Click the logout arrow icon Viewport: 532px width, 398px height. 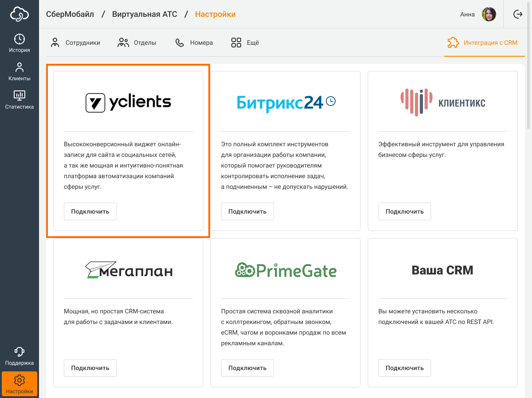pyautogui.click(x=518, y=14)
